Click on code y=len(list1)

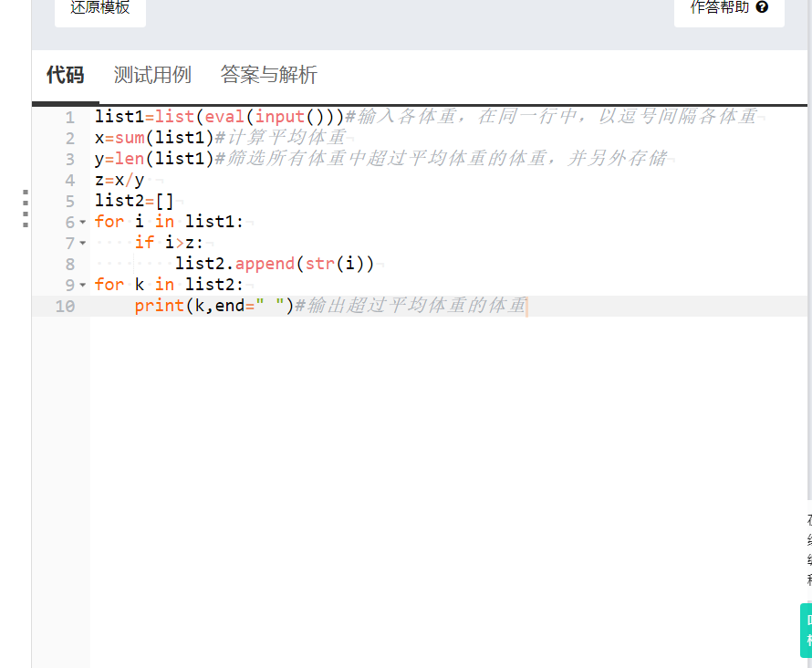point(154,159)
